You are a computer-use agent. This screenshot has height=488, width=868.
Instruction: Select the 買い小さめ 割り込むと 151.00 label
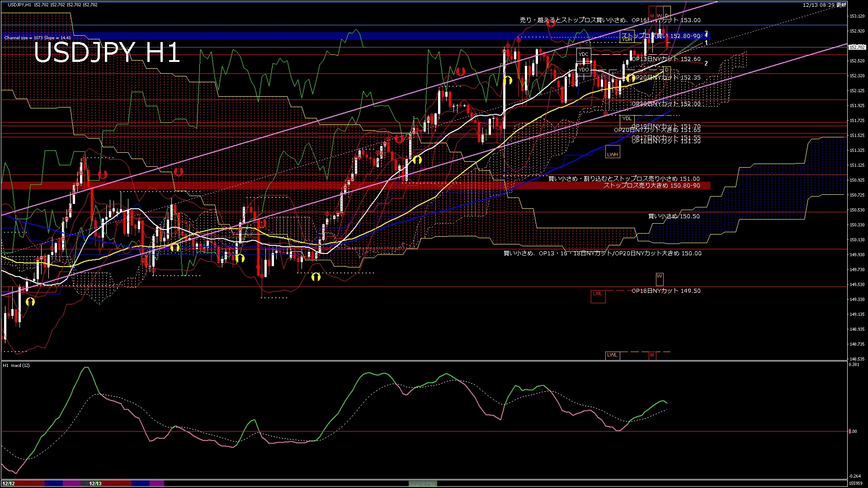624,178
